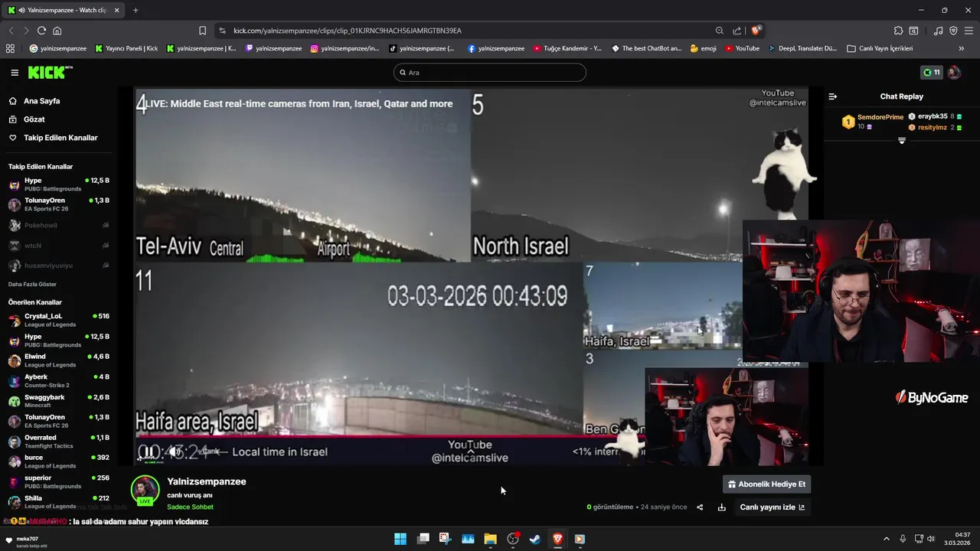Open burce League of Legends channel
980x551 pixels.
58,461
